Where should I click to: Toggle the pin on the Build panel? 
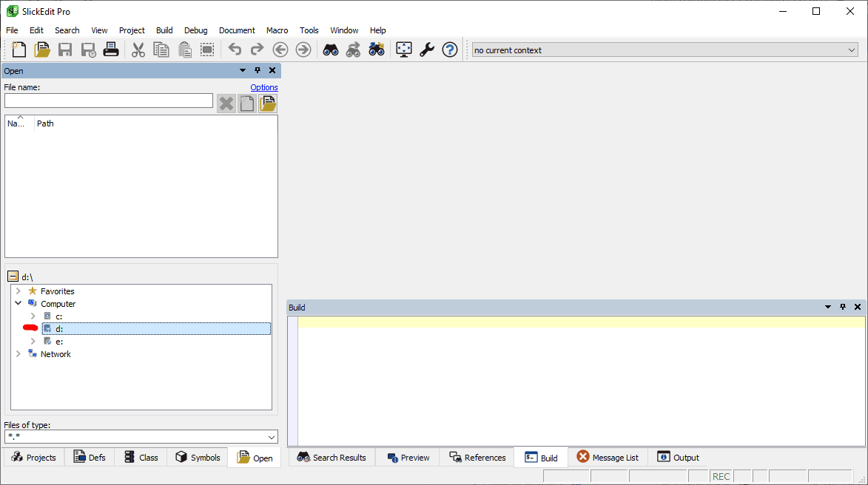coord(843,307)
